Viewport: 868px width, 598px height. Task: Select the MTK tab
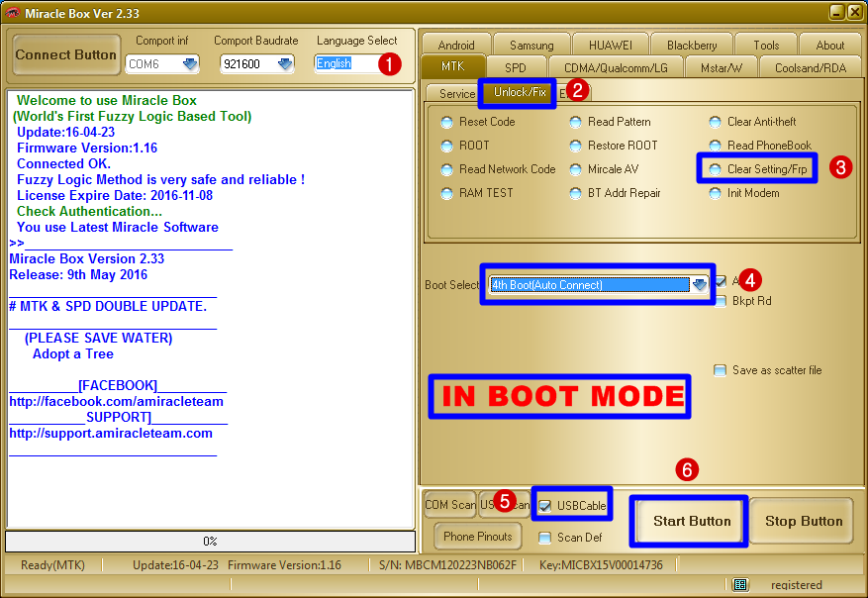(453, 66)
